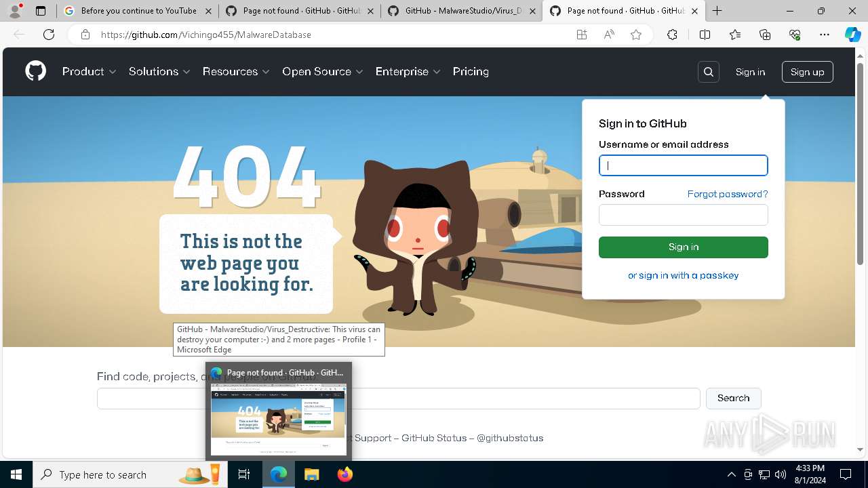This screenshot has width=868, height=488.
Task: Open GitHub Status footer link
Action: pyautogui.click(x=433, y=438)
